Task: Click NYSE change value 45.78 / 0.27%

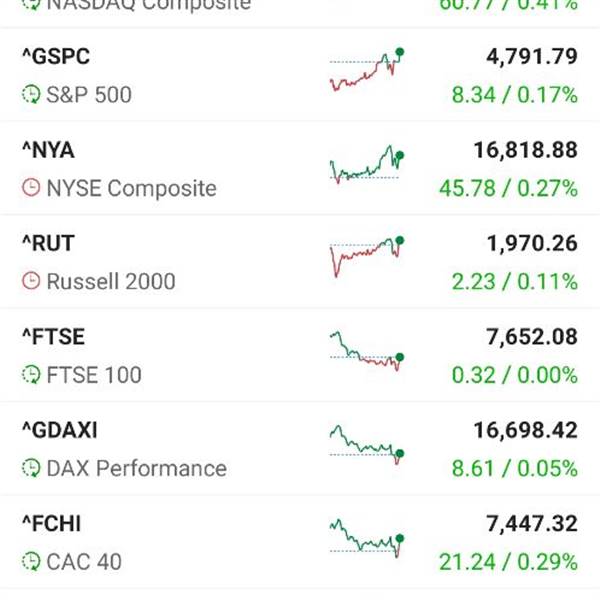Action: (509, 188)
